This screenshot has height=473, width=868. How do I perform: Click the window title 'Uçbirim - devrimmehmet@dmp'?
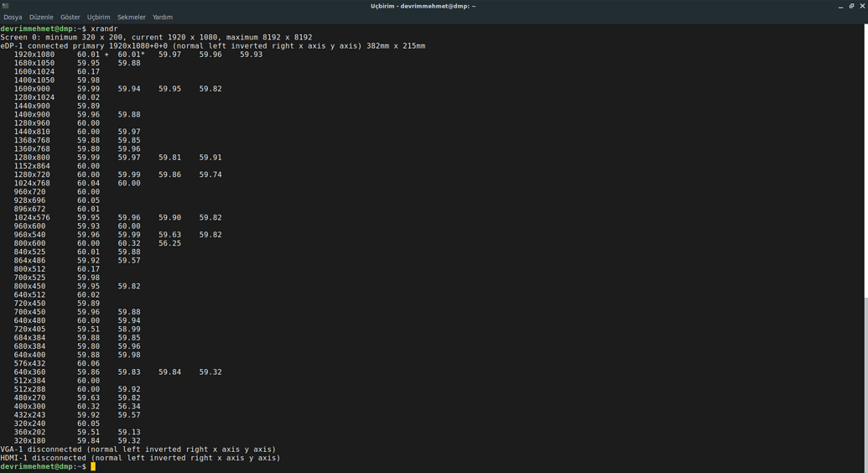423,6
